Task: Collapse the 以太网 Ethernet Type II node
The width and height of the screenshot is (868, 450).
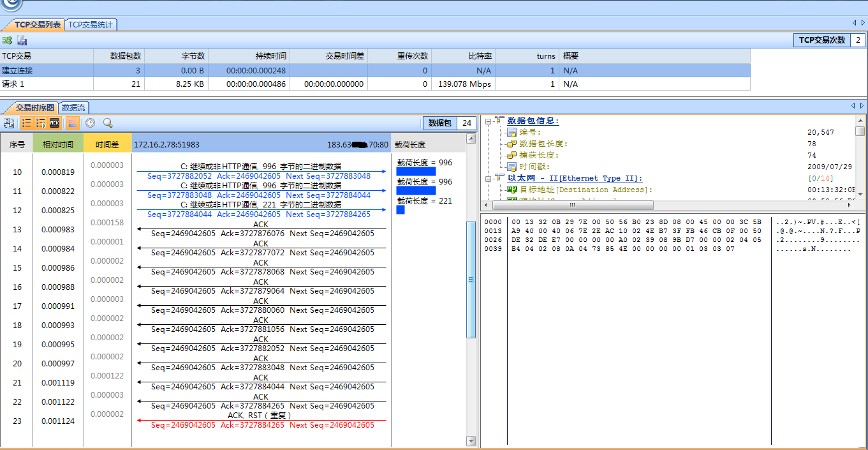Action: 487,178
